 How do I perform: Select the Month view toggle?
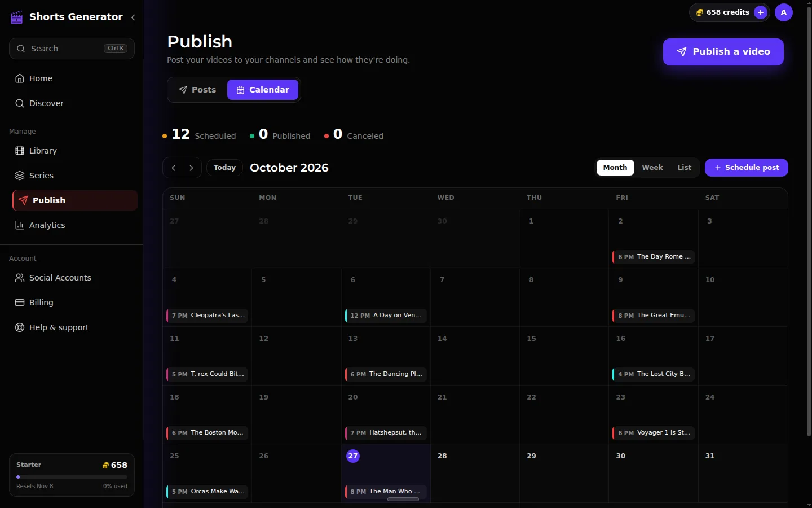tap(615, 168)
